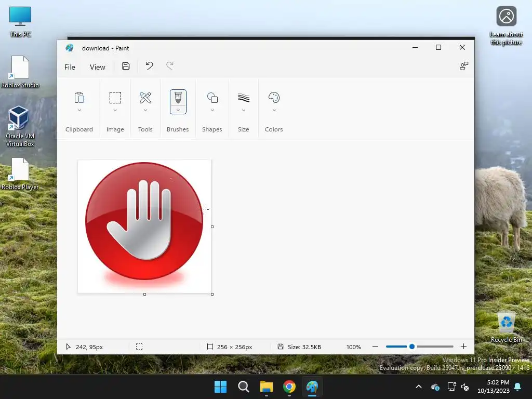The image size is (532, 399).
Task: Expand the Tools dropdown chevron
Action: click(145, 110)
